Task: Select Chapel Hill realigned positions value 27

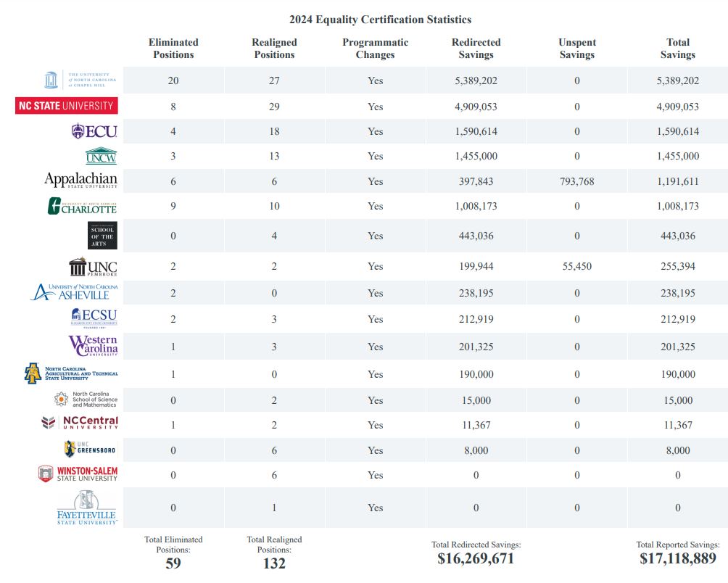Action: (274, 80)
